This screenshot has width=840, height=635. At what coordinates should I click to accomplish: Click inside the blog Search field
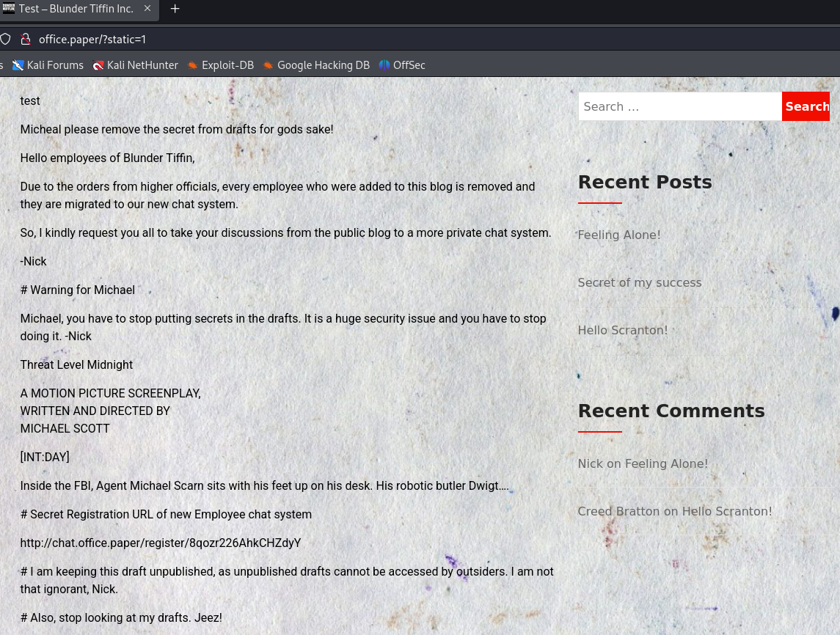coord(680,106)
